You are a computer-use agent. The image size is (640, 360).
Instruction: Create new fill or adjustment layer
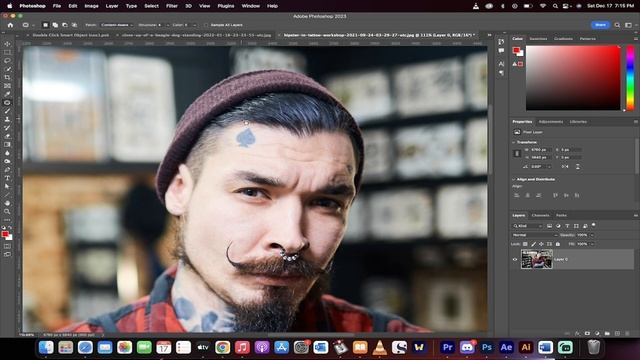click(x=597, y=333)
